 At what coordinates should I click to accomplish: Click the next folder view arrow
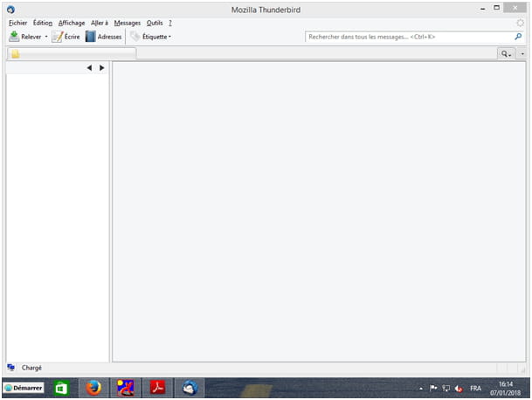(102, 68)
